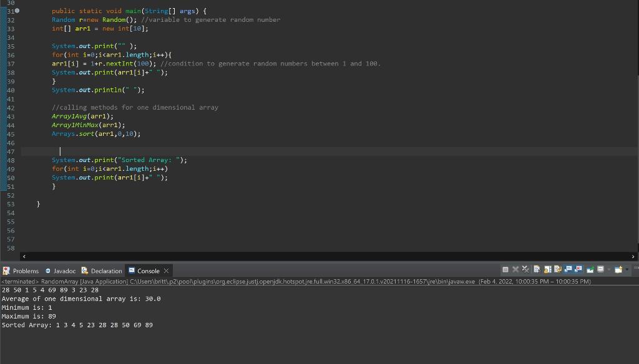The image size is (639, 364).
Task: Open a new console
Action: tap(618, 270)
